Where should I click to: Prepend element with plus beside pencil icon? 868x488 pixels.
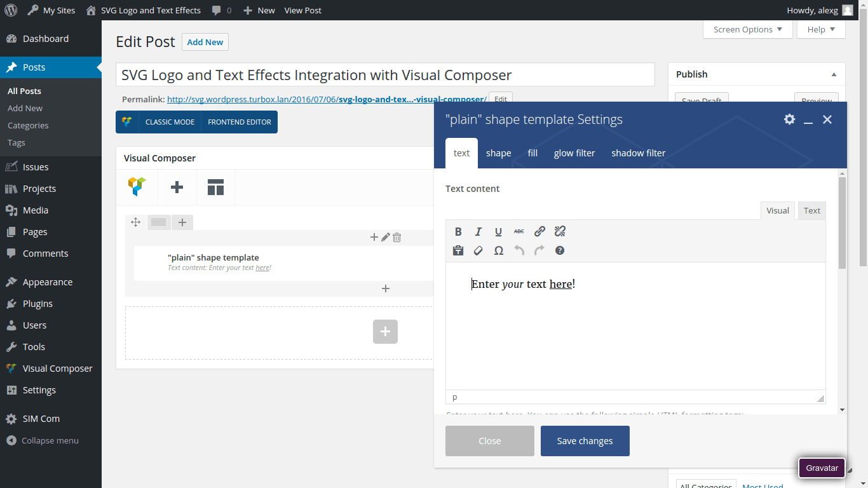(374, 237)
